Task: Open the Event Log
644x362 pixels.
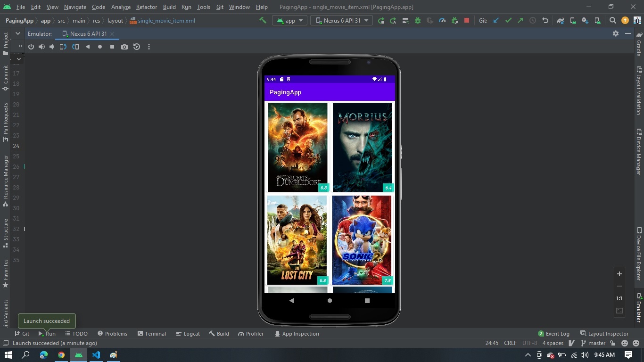Action: coord(557,334)
